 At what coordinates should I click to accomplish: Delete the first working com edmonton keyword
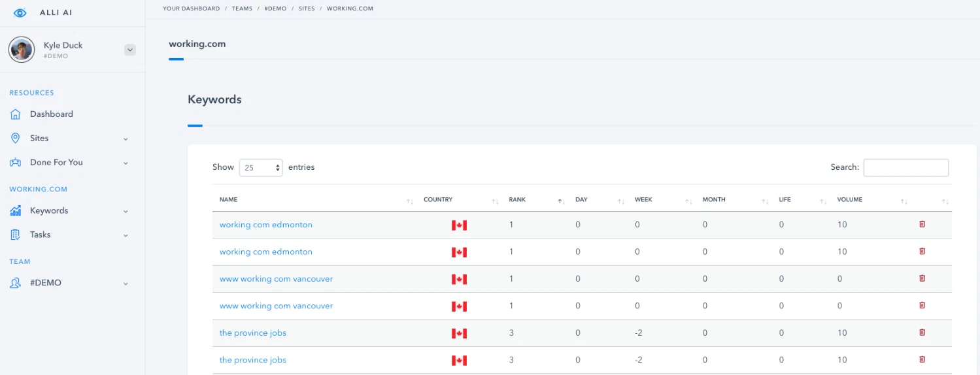[922, 224]
